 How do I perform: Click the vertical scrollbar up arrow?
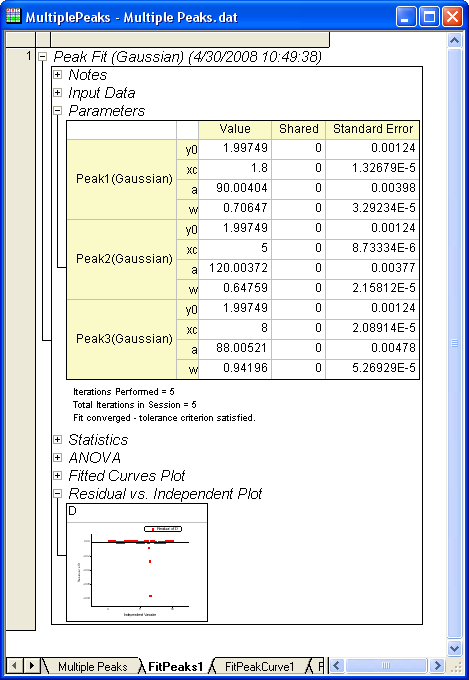(455, 40)
